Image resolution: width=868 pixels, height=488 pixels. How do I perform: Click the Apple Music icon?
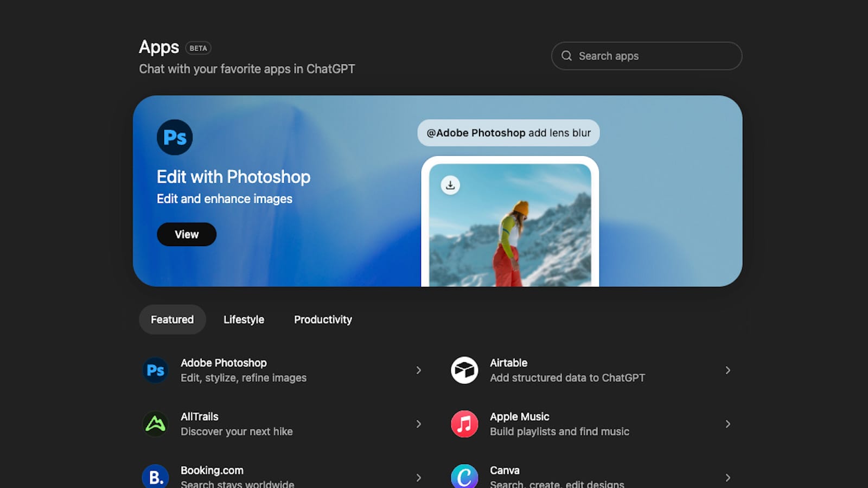464,423
